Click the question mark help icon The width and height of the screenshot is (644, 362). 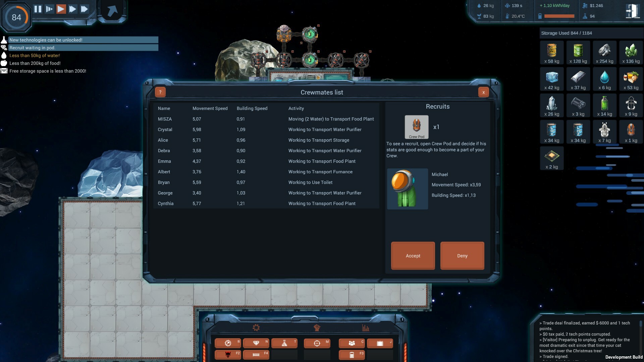pos(160,92)
